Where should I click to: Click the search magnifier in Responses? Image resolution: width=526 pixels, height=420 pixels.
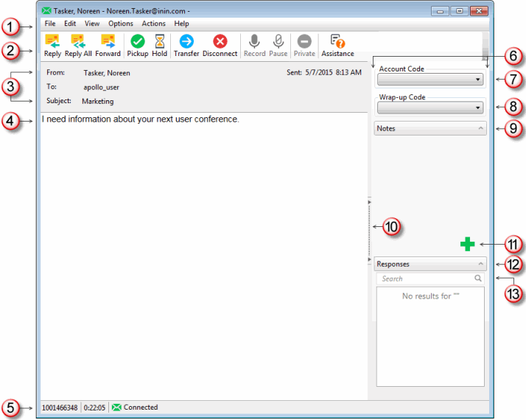pyautogui.click(x=478, y=279)
